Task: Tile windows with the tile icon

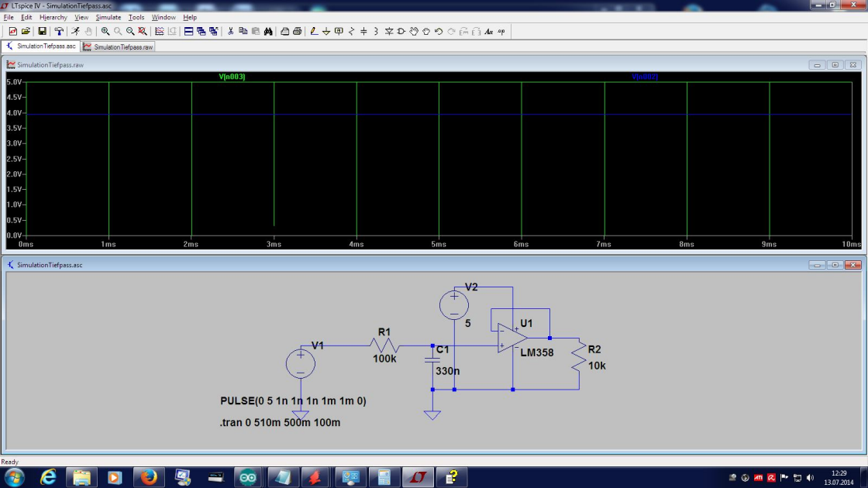Action: point(189,32)
